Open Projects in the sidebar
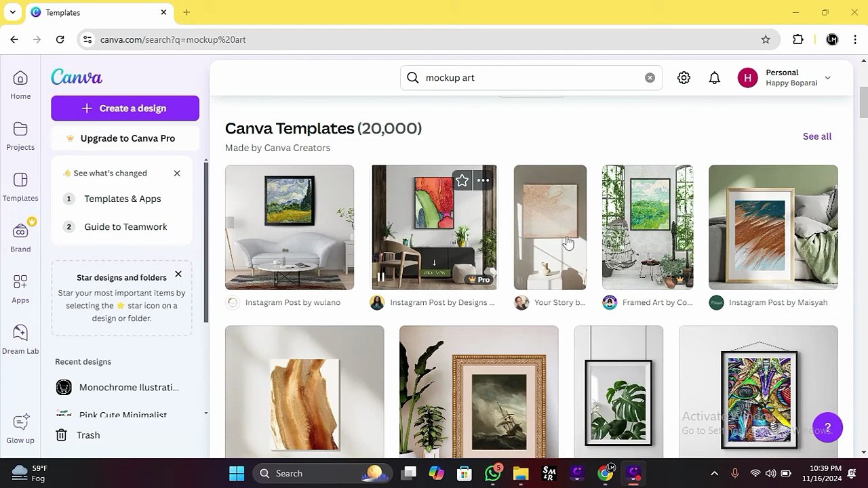The height and width of the screenshot is (488, 868). pos(20,136)
